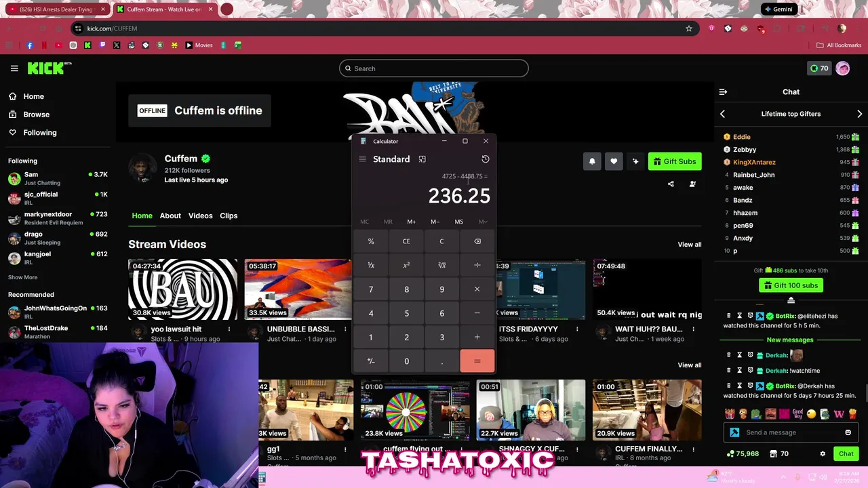
Task: Open options menu for ITSS FRIDAYYYY video
Action: pos(577,329)
